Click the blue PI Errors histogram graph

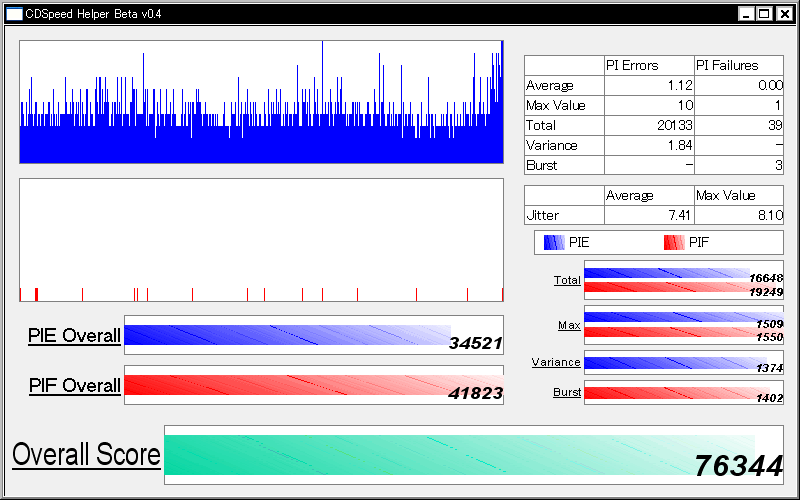coord(261,102)
